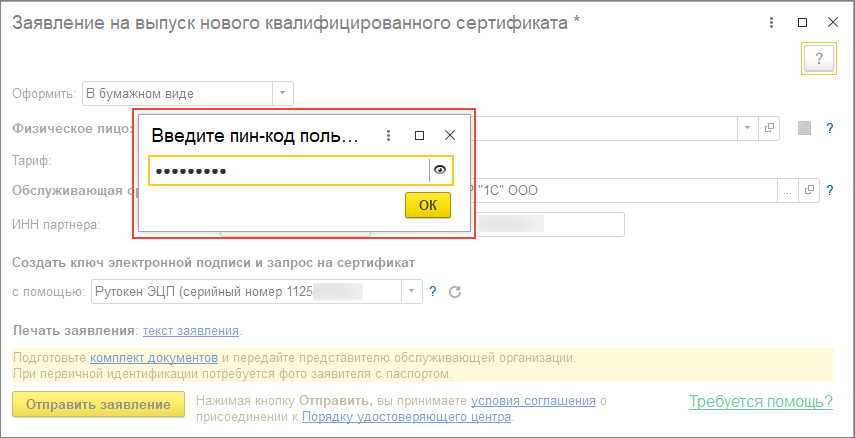
Task: Reveal the PIN code with the eye icon
Action: coord(440,170)
